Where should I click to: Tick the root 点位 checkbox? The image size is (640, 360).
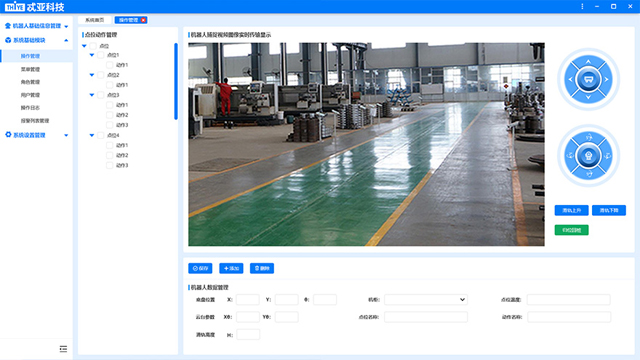click(93, 46)
